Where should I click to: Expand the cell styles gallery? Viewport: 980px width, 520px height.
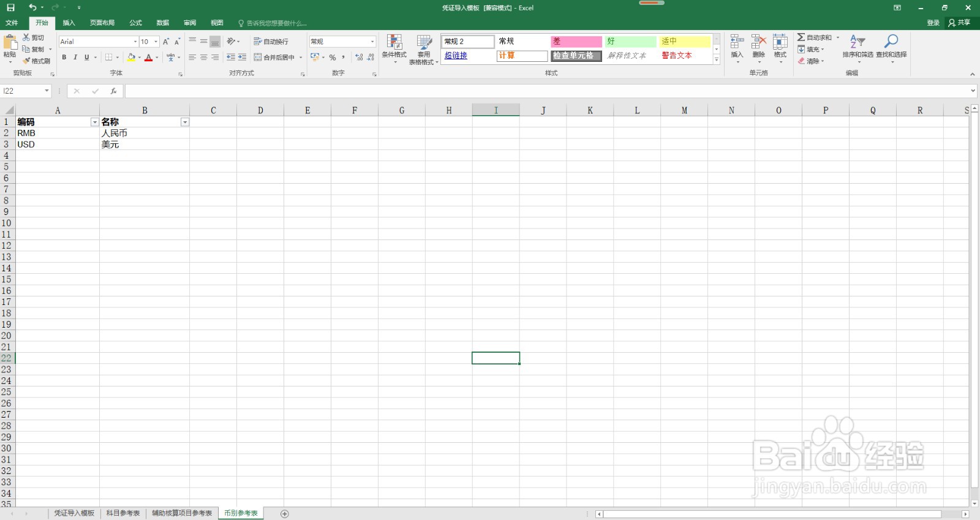[717, 60]
